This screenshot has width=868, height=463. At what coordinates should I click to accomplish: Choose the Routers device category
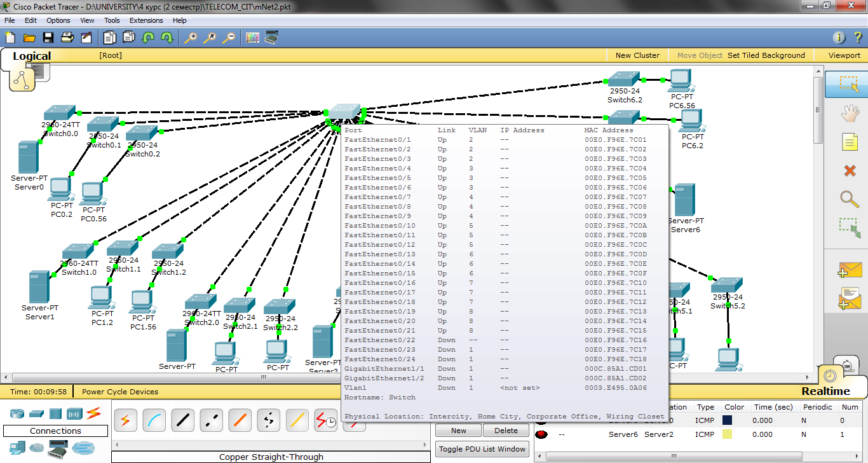pyautogui.click(x=18, y=413)
